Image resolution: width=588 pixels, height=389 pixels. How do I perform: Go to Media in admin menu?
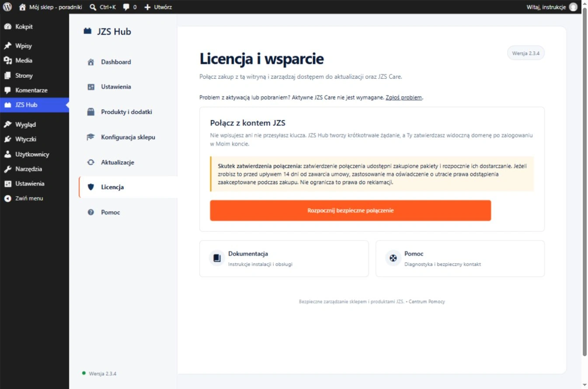pyautogui.click(x=35, y=61)
